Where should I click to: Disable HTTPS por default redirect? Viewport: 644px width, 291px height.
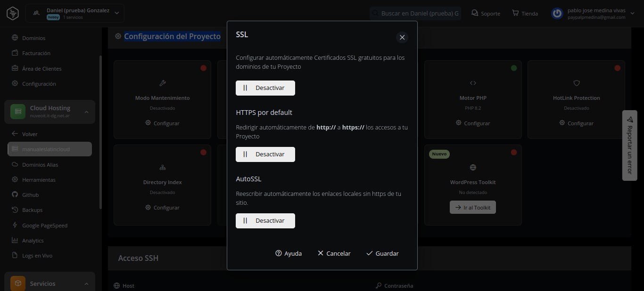coord(265,154)
